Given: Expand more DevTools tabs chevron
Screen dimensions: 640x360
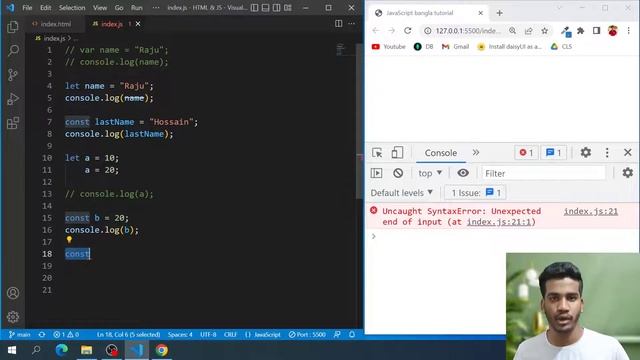Looking at the screenshot, I should [476, 153].
